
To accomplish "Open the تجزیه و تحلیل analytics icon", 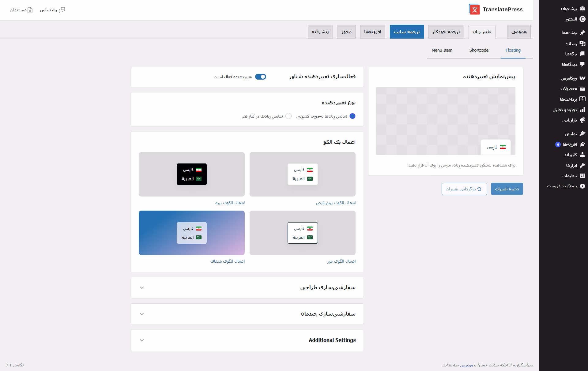I will [x=582, y=110].
